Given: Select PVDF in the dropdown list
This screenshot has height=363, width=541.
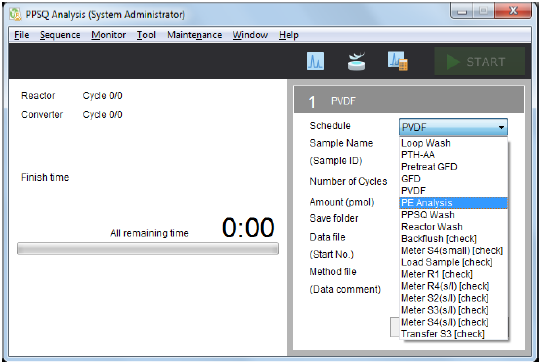Looking at the screenshot, I should tap(453, 191).
